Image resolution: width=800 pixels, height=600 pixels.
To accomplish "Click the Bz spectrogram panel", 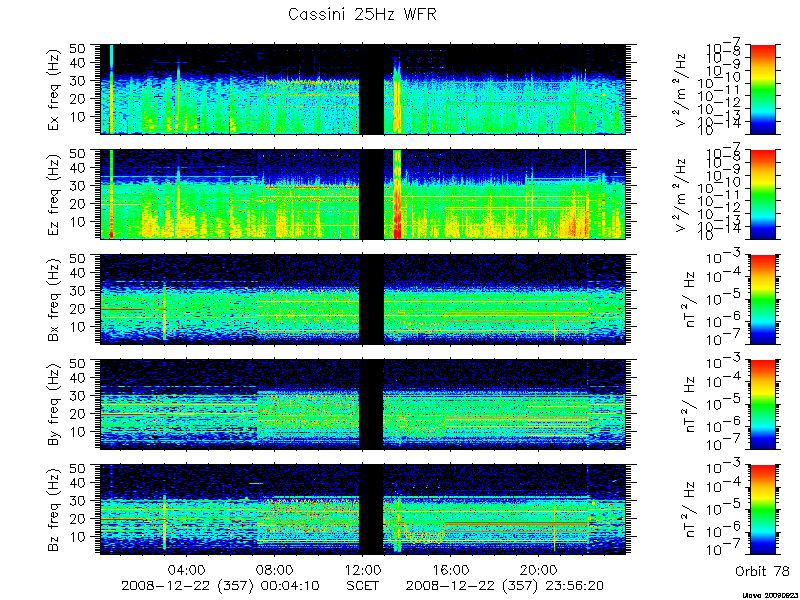I will [x=362, y=509].
